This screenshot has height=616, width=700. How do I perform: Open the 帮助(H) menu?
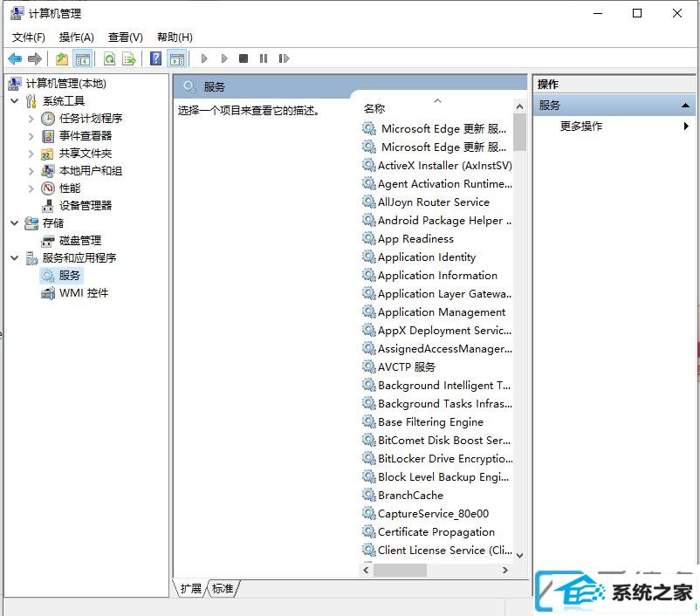tap(175, 37)
